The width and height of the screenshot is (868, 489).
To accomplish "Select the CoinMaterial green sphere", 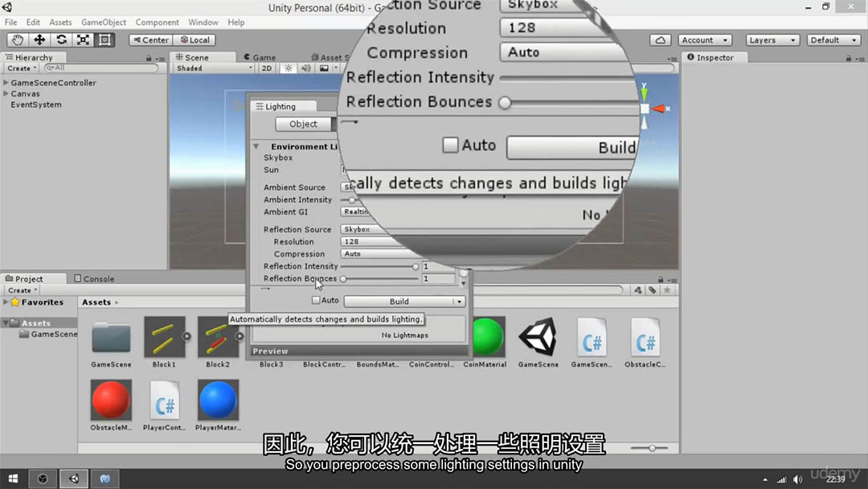I will (x=486, y=337).
